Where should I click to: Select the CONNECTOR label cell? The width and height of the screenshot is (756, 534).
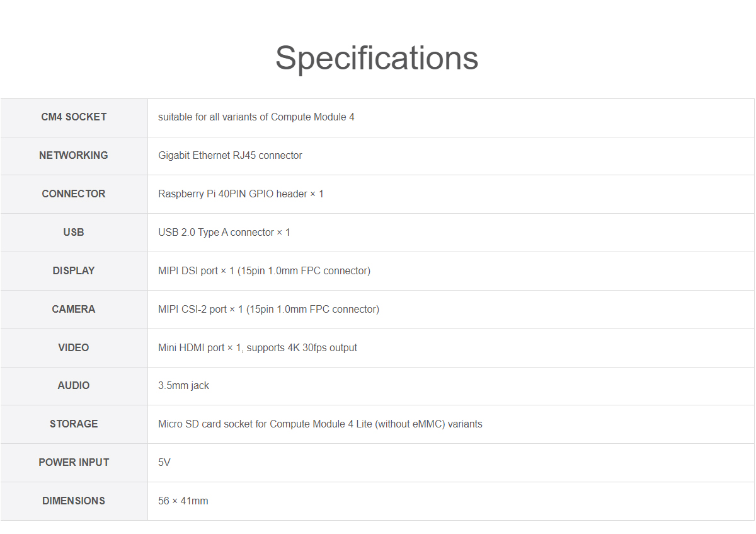[74, 194]
